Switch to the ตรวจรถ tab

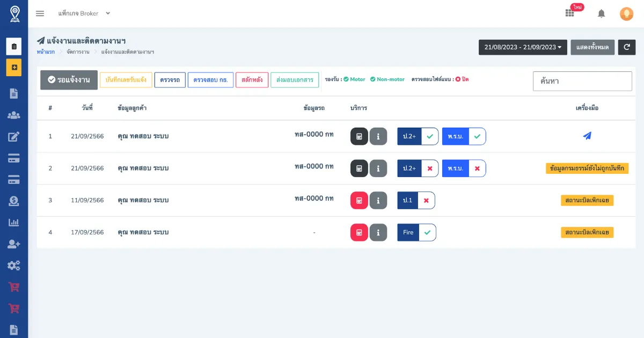(x=170, y=80)
